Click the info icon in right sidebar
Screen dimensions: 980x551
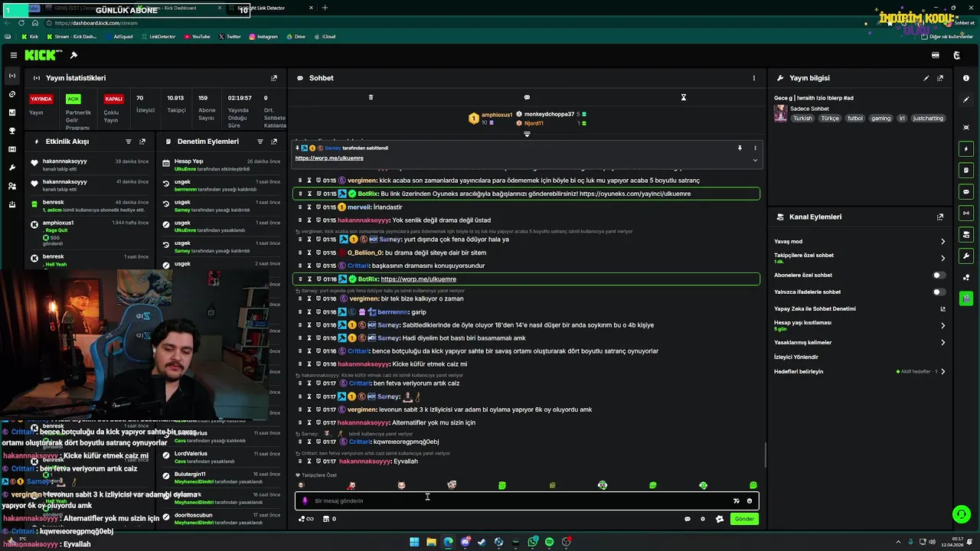pyautogui.click(x=966, y=78)
